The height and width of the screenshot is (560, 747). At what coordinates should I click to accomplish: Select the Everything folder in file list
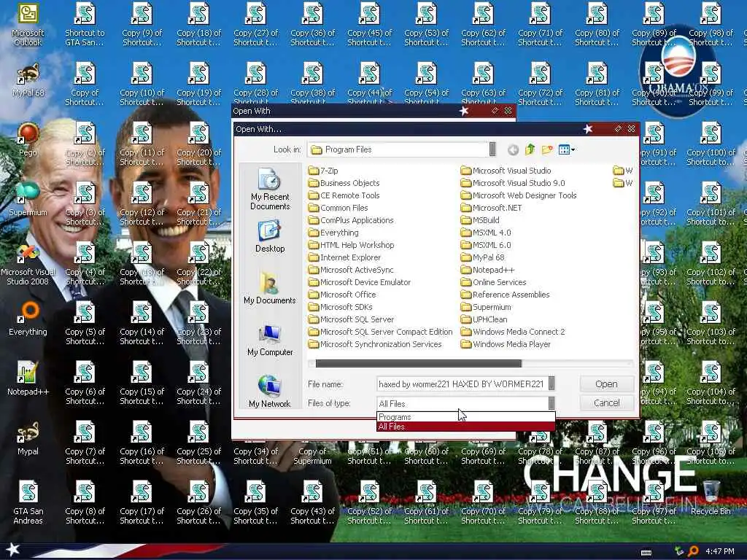[x=333, y=233]
